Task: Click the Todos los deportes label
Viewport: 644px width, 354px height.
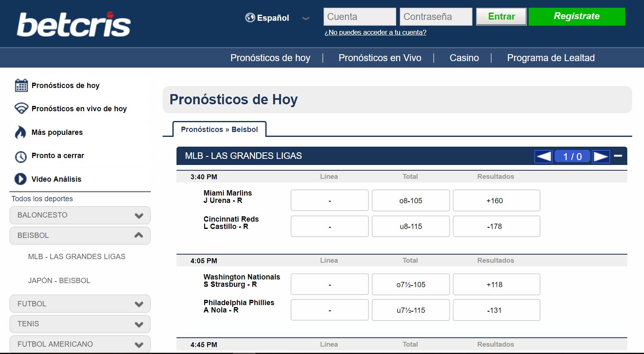Action: tap(42, 199)
